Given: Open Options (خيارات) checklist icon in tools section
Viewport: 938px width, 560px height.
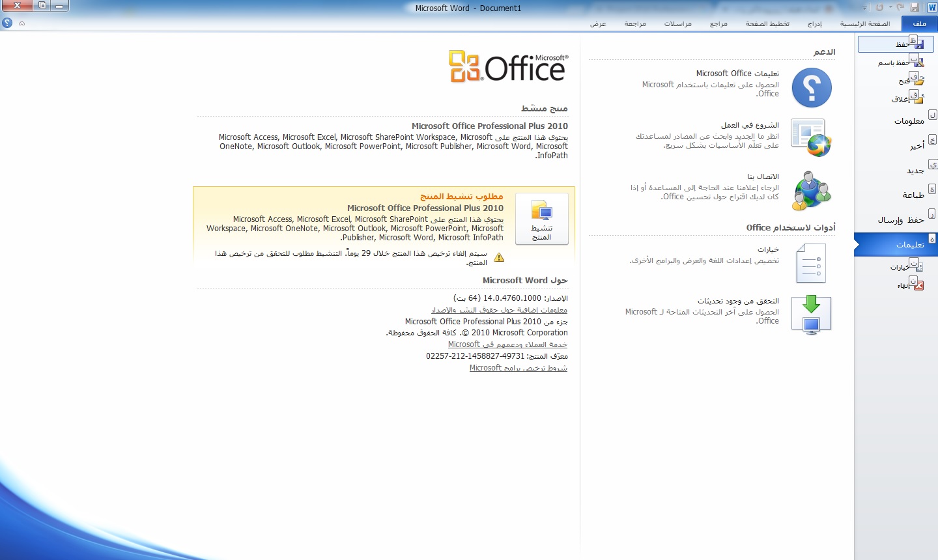Looking at the screenshot, I should [811, 263].
